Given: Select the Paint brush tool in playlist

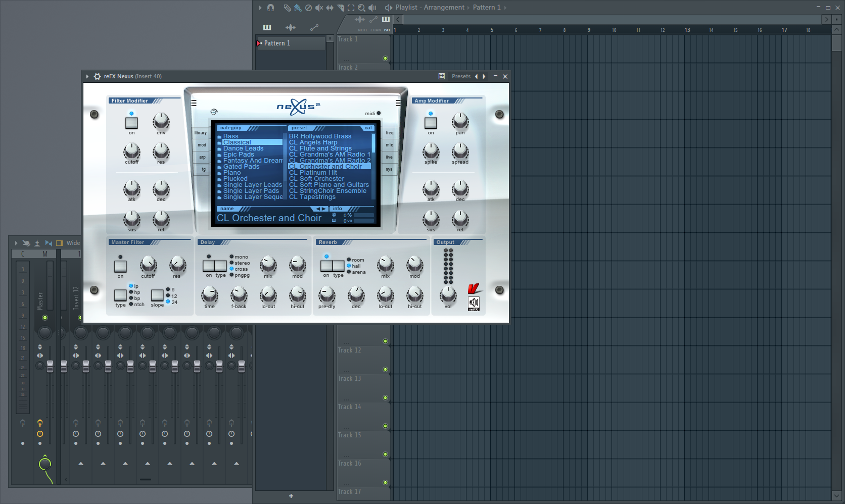Looking at the screenshot, I should tap(298, 8).
